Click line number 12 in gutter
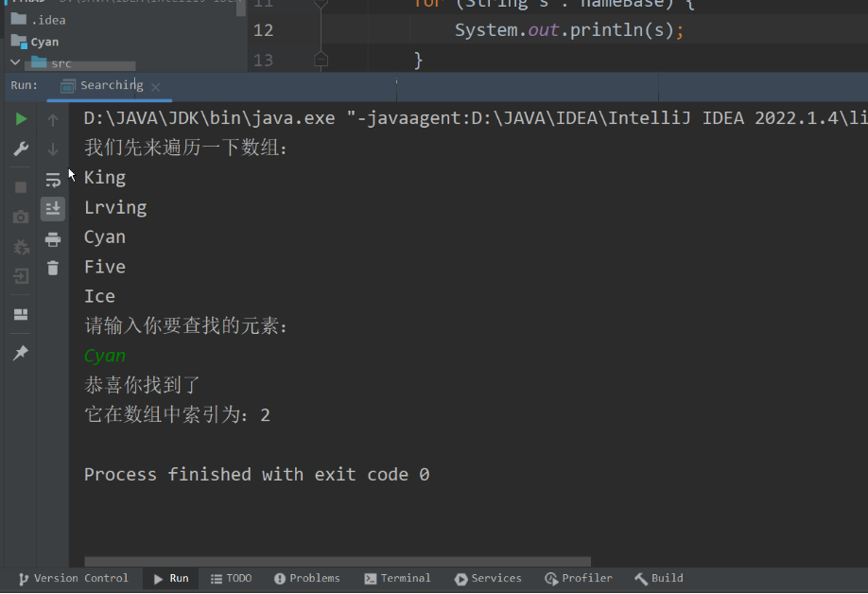This screenshot has width=868, height=594. click(x=264, y=30)
